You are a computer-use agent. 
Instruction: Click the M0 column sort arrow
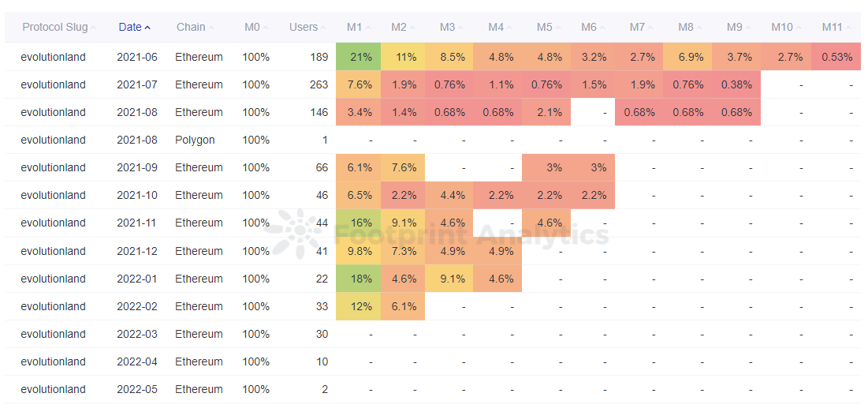pos(266,28)
